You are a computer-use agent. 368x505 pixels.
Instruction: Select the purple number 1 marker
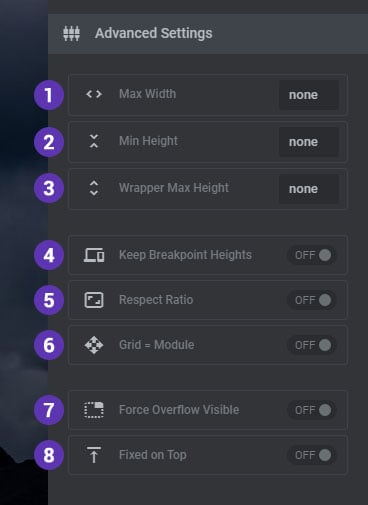click(x=49, y=95)
